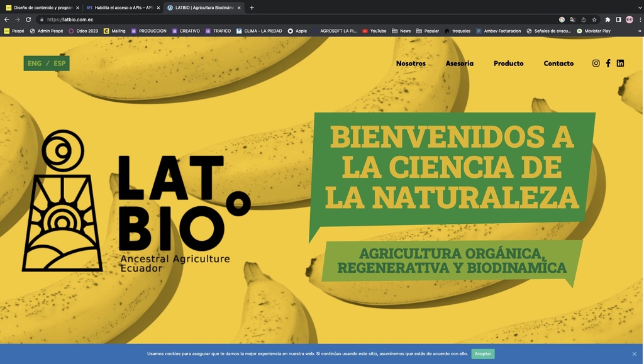644x364 pixels.
Task: Open the Asesoria menu item
Action: coord(460,63)
